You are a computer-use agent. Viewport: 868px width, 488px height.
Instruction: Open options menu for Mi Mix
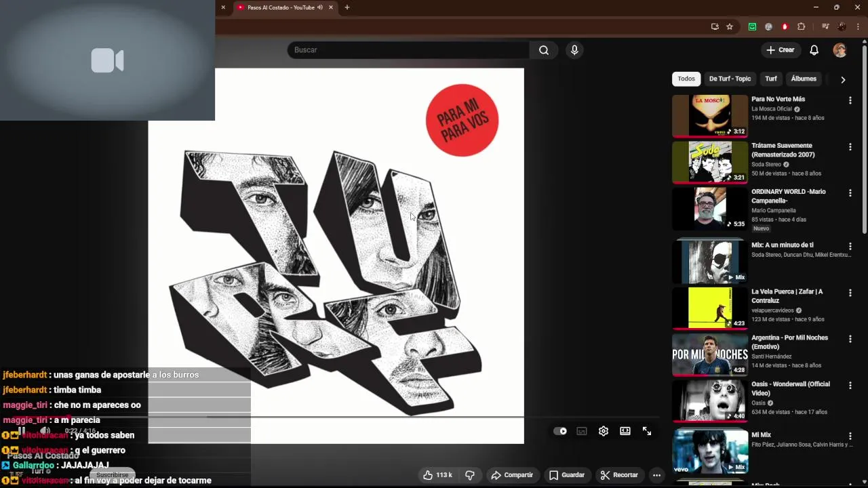point(850,436)
